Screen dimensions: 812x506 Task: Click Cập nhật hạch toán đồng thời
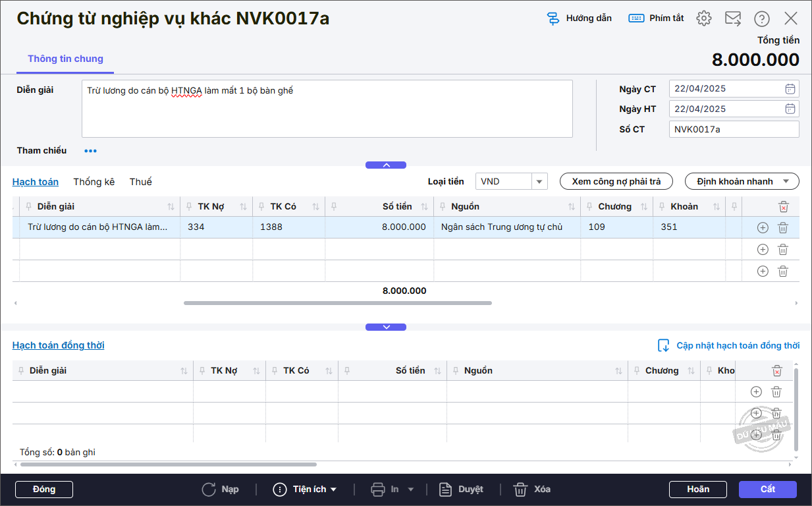pyautogui.click(x=729, y=346)
